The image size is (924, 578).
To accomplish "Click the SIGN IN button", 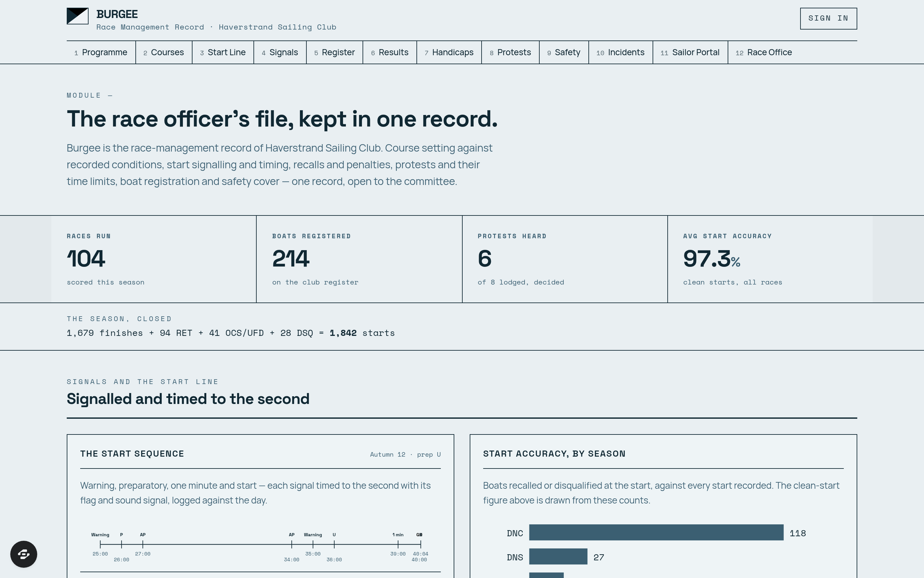I will (828, 18).
